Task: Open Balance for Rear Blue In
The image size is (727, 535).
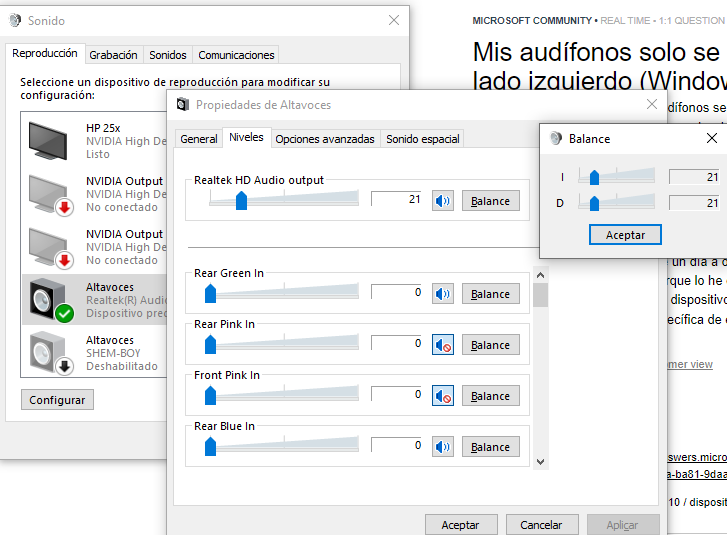Action: [491, 446]
